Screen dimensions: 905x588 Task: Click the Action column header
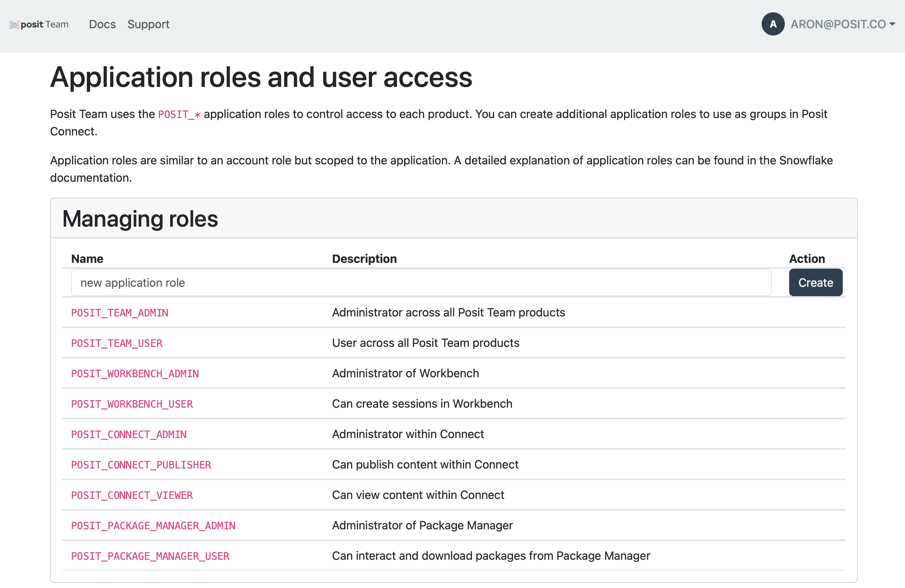pyautogui.click(x=807, y=259)
